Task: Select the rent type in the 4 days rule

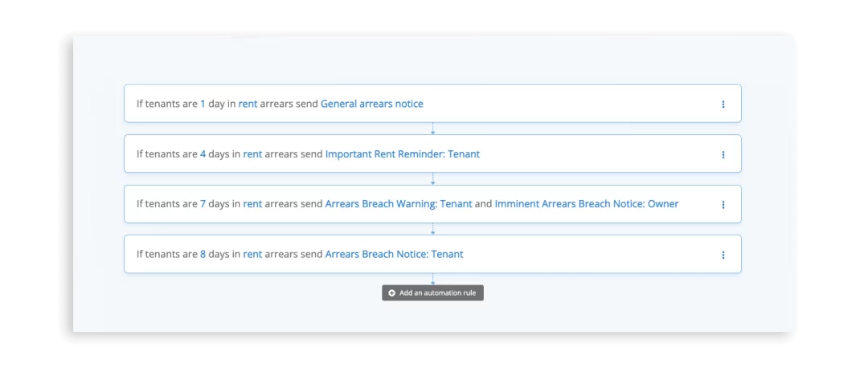Action: click(252, 153)
